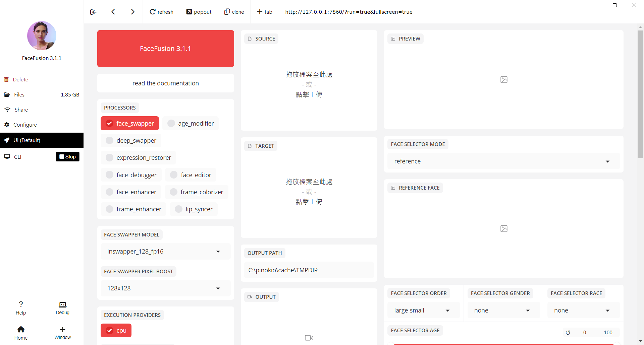Reset Face Selector Age slider
Viewport: 644px width, 345px height.
tap(568, 333)
